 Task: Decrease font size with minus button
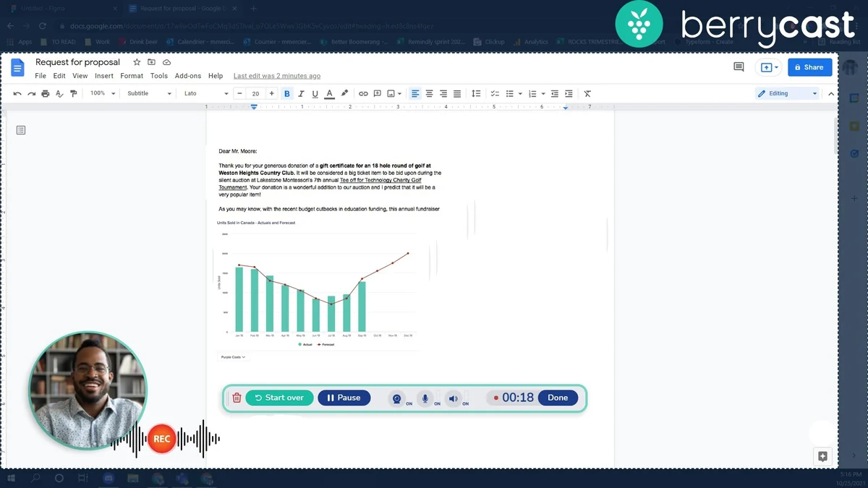[239, 93]
